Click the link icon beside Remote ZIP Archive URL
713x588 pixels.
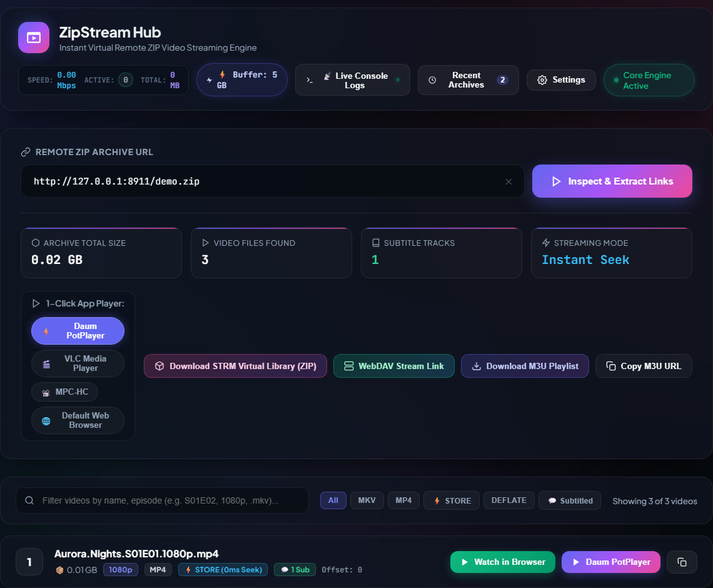coord(26,152)
